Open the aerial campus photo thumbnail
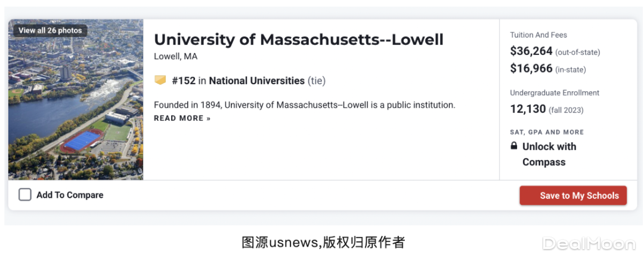This screenshot has height=258, width=644. (76, 107)
